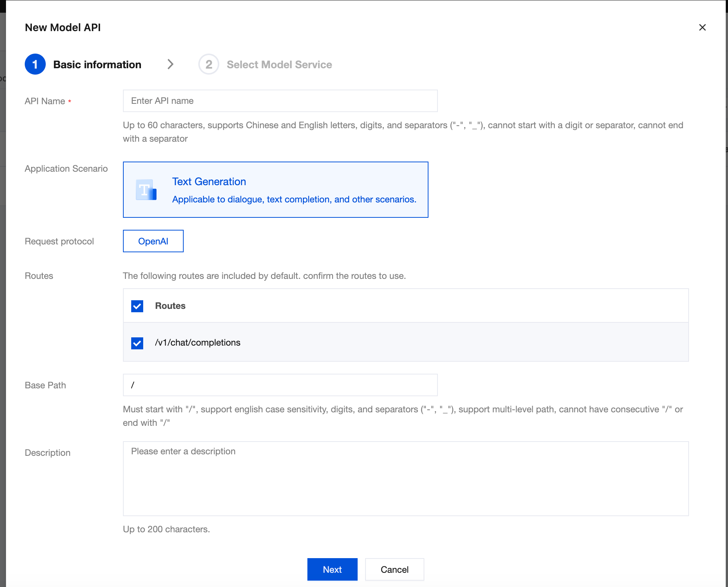The height and width of the screenshot is (587, 728).
Task: Close the New Model API dialog
Action: point(702,27)
